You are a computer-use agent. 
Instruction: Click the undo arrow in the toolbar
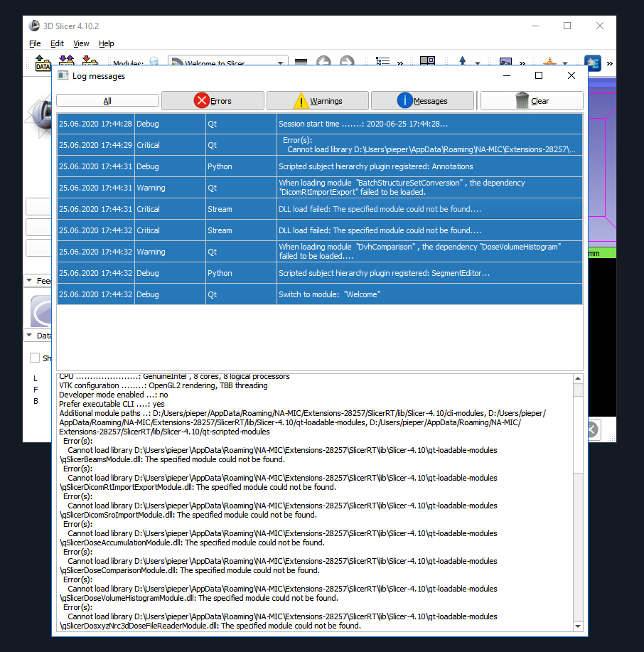point(323,63)
